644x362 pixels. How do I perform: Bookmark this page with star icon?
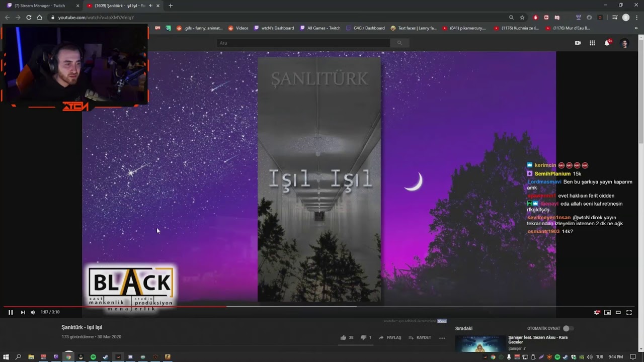click(x=522, y=17)
